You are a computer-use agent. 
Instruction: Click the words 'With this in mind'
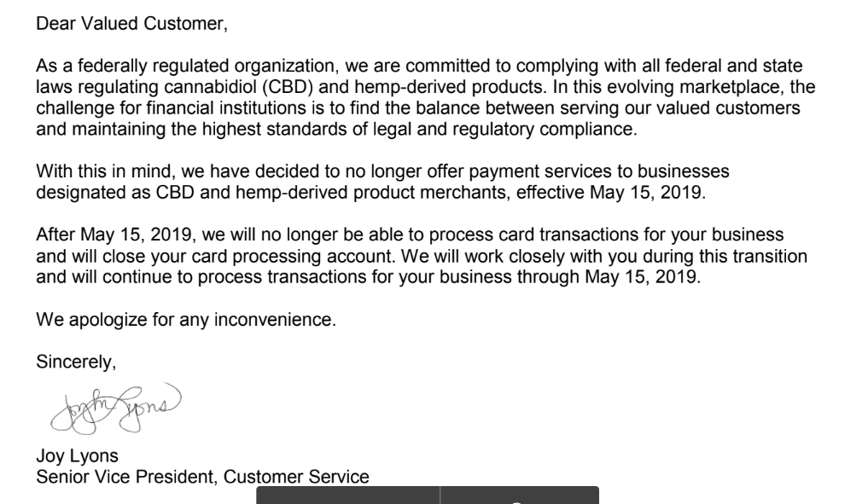point(105,171)
